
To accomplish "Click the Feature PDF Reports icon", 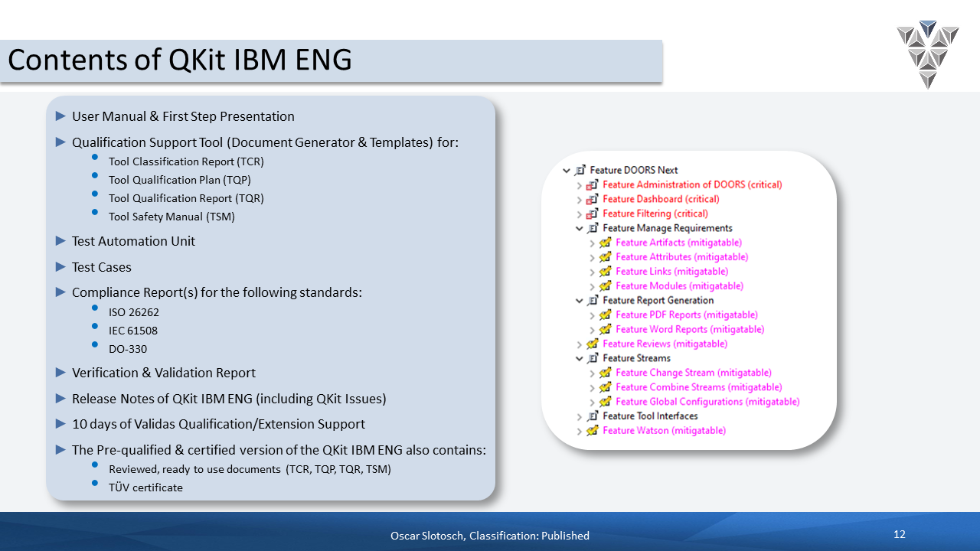I will click(606, 315).
